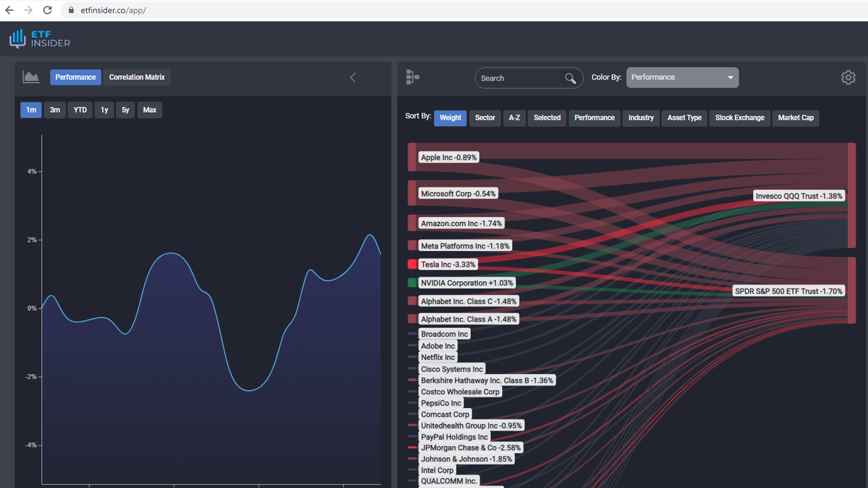Switch to the Performance tab

(75, 77)
